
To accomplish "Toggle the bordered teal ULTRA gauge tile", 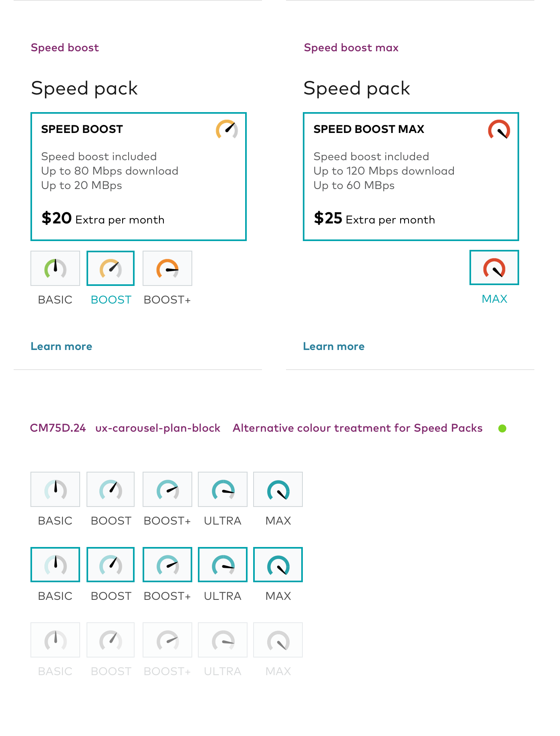I will (223, 565).
